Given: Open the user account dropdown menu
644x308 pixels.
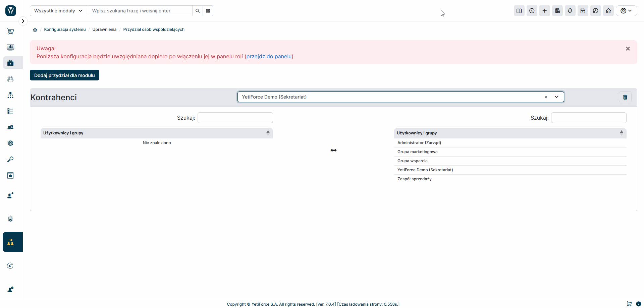Looking at the screenshot, I should tap(626, 11).
